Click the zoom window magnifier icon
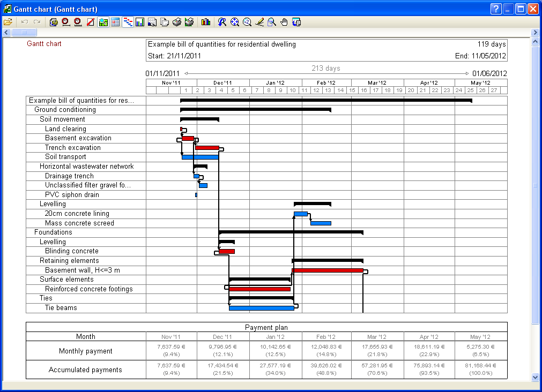Image resolution: width=542 pixels, height=392 pixels. point(272,22)
